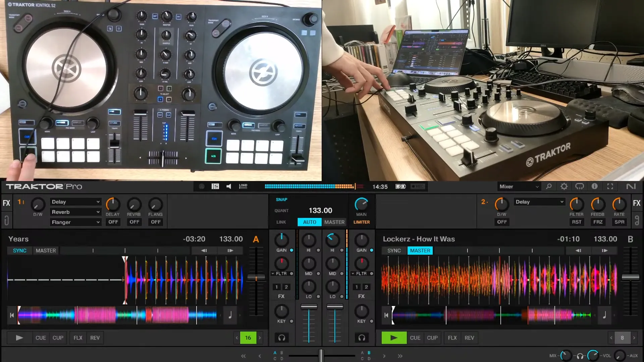Select MASTER on Deck B
The height and width of the screenshot is (362, 644).
pyautogui.click(x=420, y=250)
